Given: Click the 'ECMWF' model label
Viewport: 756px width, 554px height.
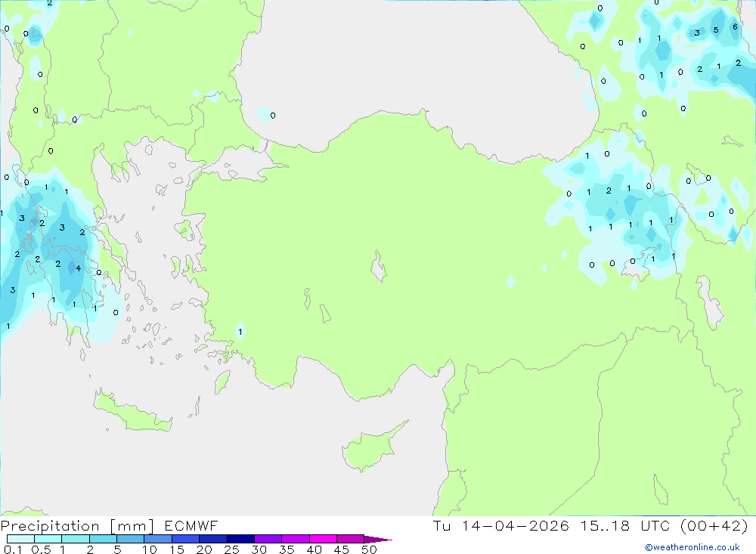Looking at the screenshot, I should click(191, 526).
